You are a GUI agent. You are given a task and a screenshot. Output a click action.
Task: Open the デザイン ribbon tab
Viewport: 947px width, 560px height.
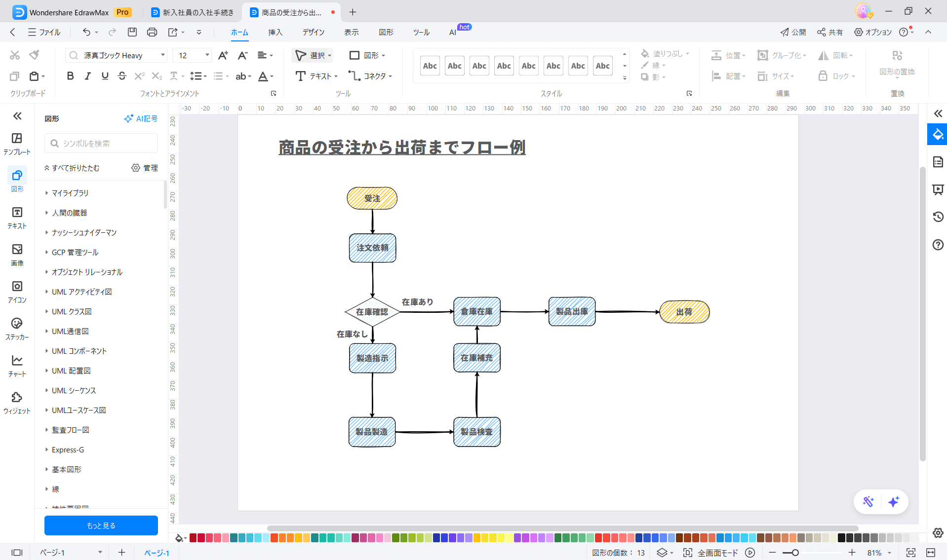(x=313, y=32)
